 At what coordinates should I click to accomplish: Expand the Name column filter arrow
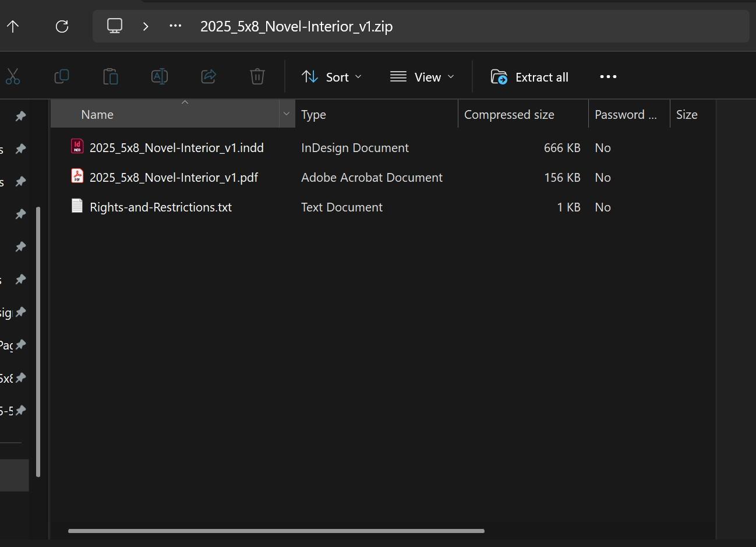tap(286, 114)
